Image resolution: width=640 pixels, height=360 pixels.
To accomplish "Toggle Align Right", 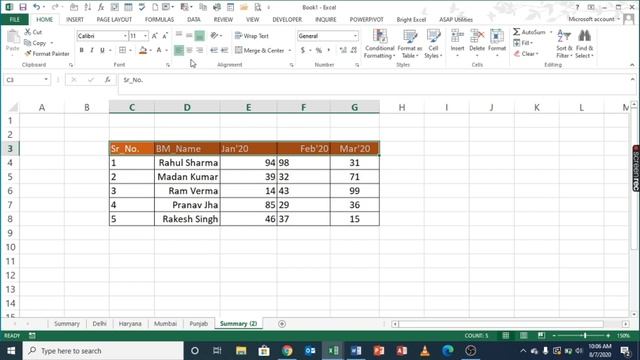I will tap(200, 50).
